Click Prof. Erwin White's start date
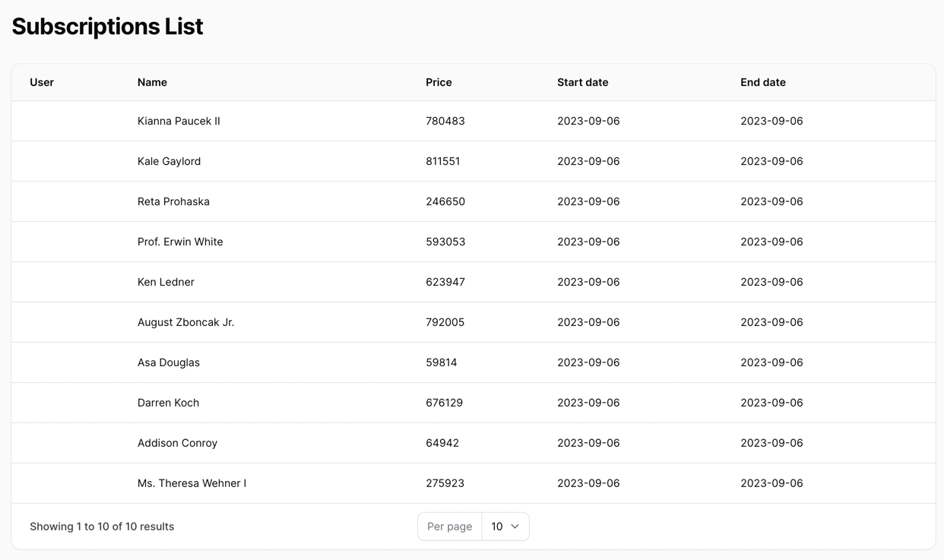The image size is (944, 560). coord(588,242)
